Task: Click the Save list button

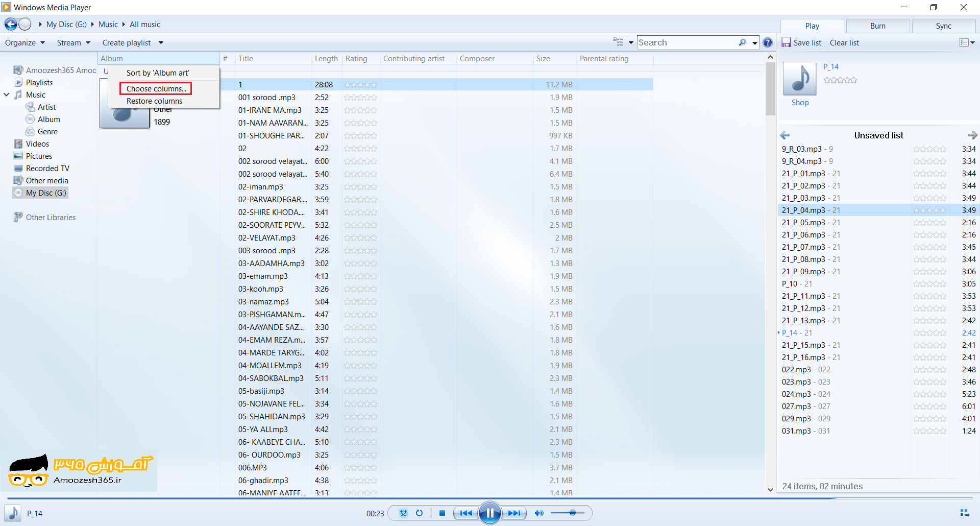Action: [x=802, y=42]
